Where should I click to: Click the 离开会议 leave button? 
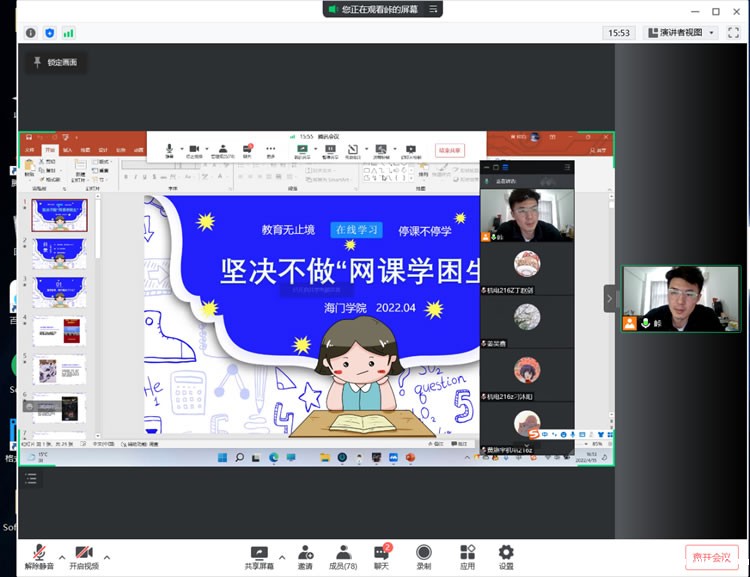click(712, 557)
